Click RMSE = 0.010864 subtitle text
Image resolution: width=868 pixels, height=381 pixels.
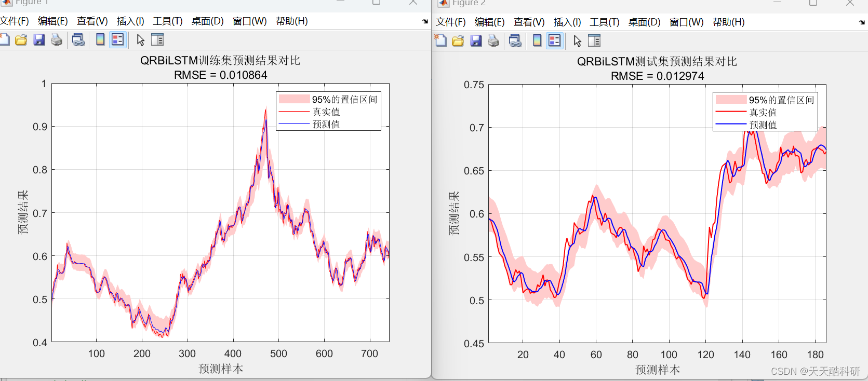coord(220,75)
